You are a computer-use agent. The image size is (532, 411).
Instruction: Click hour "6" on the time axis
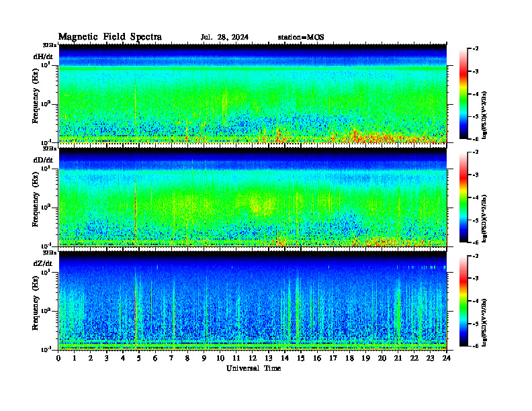click(x=155, y=358)
